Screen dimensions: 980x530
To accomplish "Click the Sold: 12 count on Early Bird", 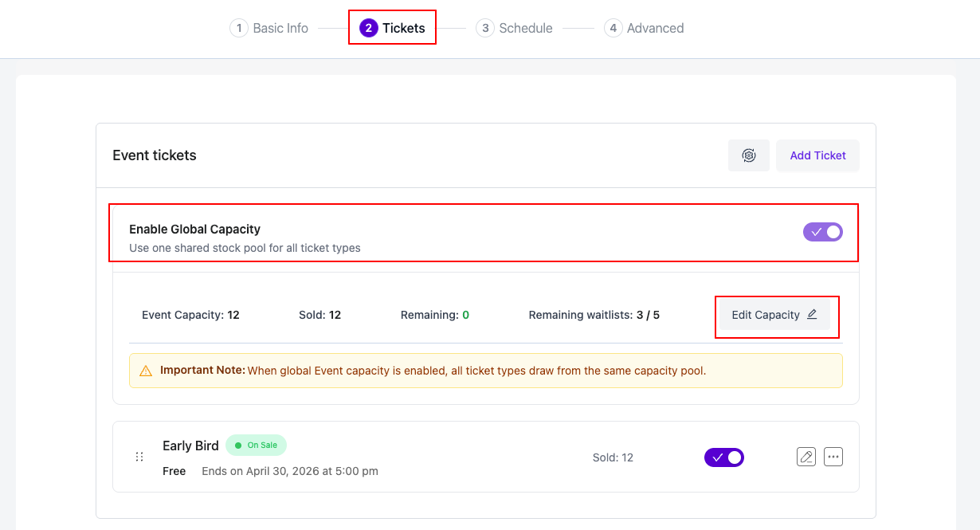I will pyautogui.click(x=613, y=457).
